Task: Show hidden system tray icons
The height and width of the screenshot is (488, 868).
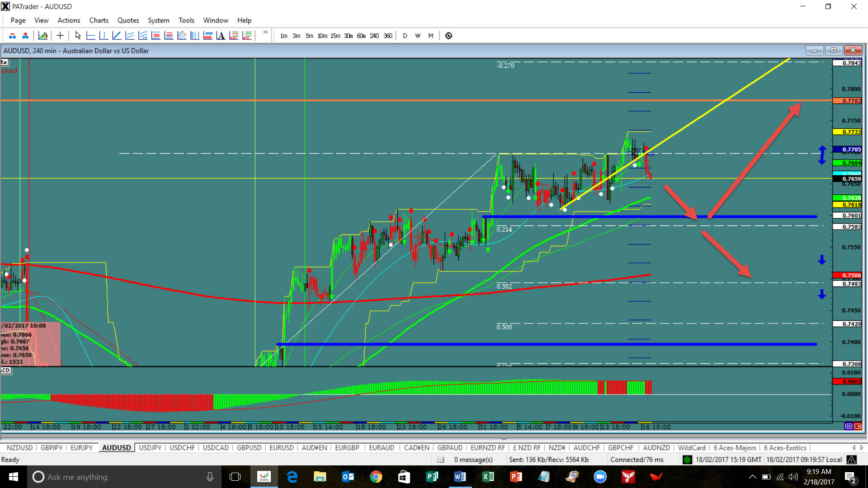Action: pos(752,477)
